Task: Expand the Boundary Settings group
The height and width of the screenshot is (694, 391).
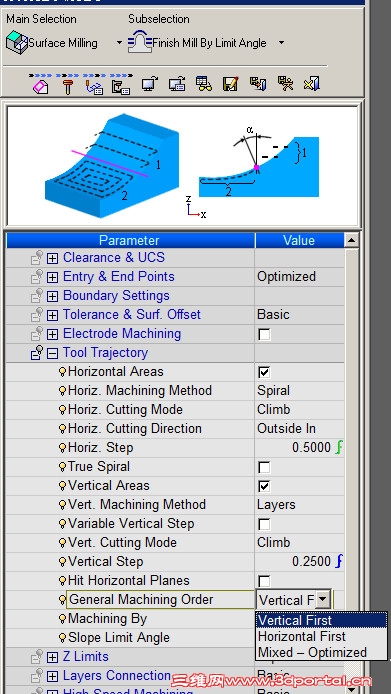Action: (52, 296)
